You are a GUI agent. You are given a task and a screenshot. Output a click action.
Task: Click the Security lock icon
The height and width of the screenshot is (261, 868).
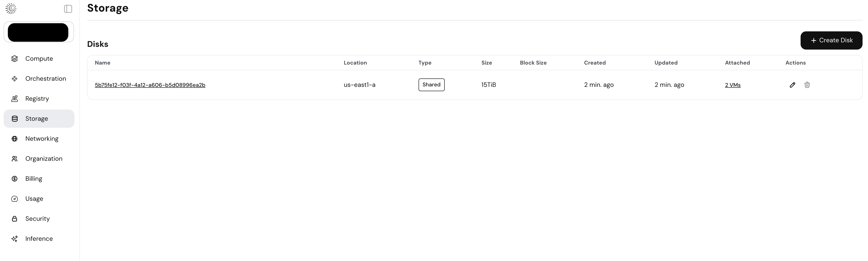click(15, 219)
